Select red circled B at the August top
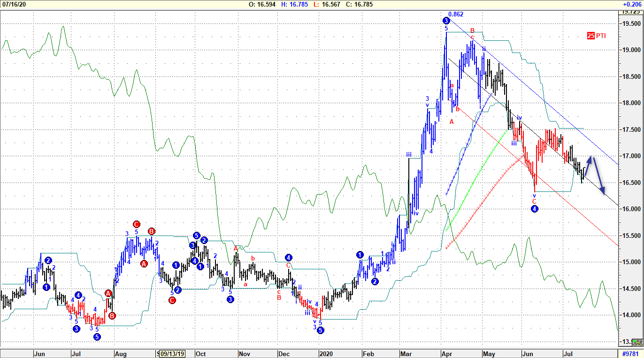Screen dimensions: 644x358 tap(152, 231)
